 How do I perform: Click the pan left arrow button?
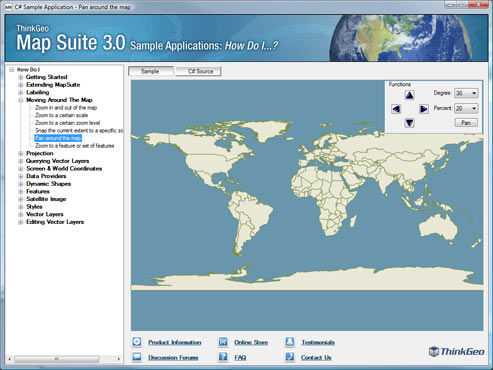(396, 109)
